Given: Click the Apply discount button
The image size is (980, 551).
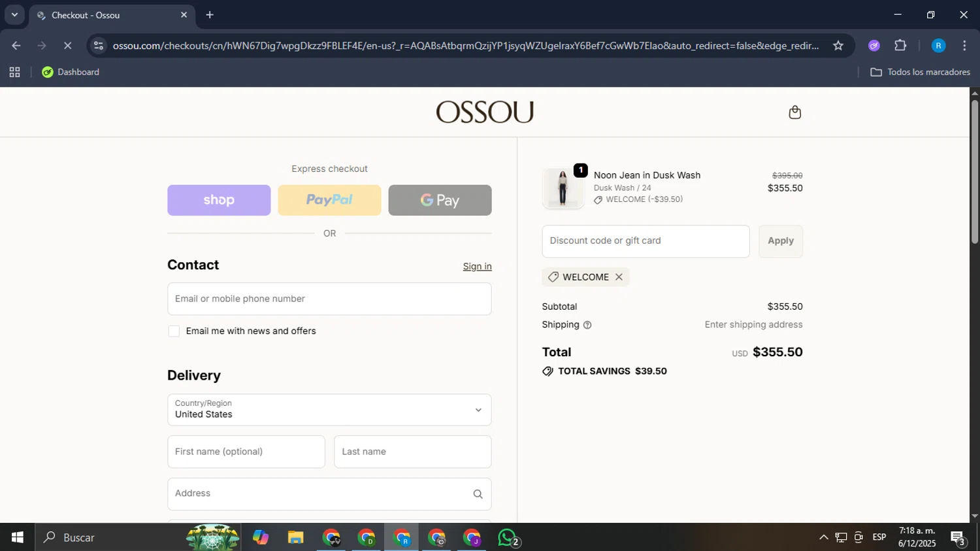Looking at the screenshot, I should click(x=781, y=241).
